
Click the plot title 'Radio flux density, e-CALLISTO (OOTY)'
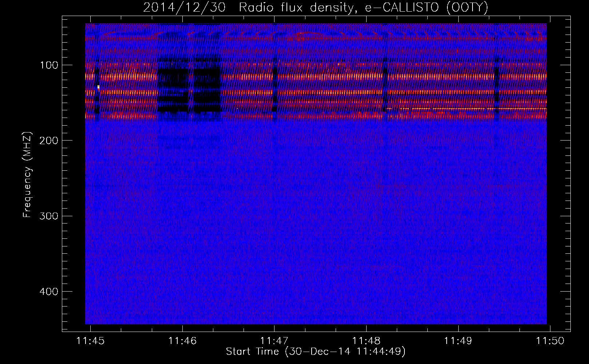[363, 7]
